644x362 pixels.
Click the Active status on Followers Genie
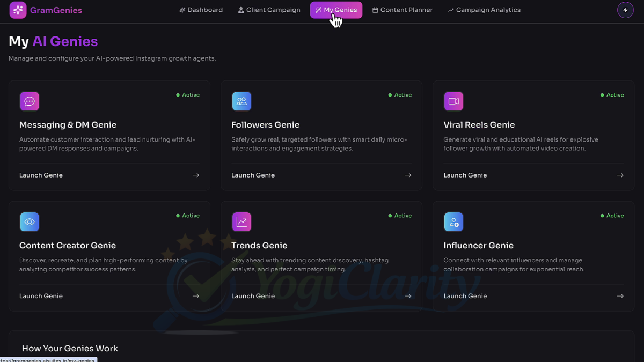[x=400, y=95]
